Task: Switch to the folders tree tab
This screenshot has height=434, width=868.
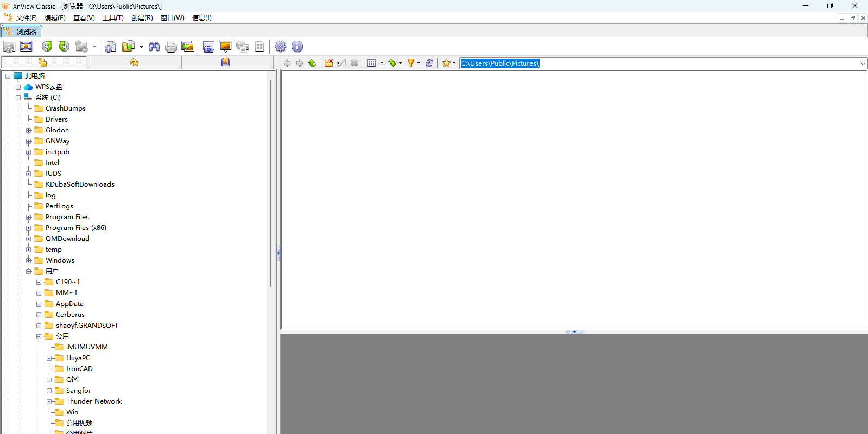Action: [x=43, y=62]
